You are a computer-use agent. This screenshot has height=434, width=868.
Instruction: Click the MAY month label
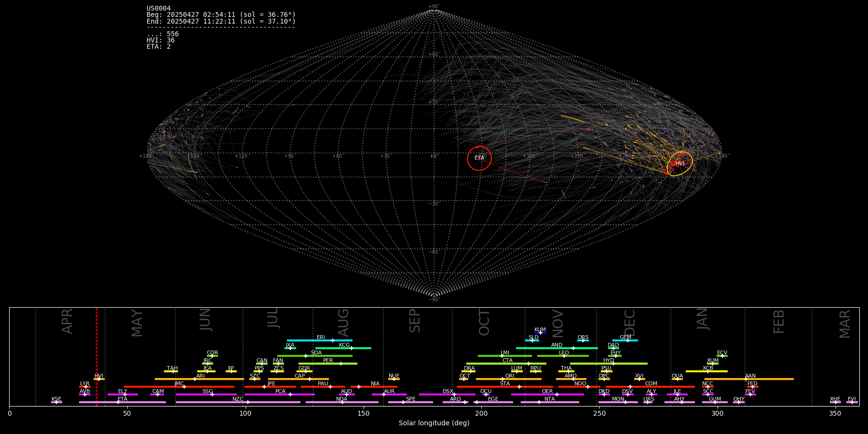pyautogui.click(x=137, y=323)
